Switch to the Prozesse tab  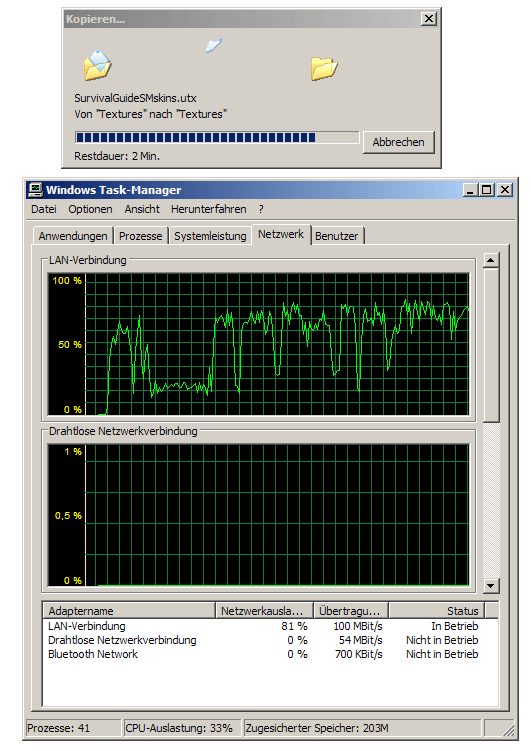pyautogui.click(x=140, y=236)
